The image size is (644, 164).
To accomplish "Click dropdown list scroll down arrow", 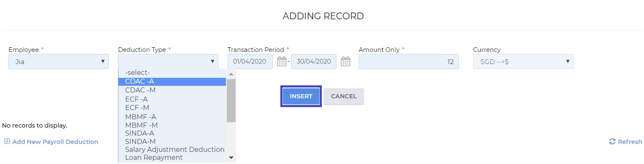I will tap(231, 158).
